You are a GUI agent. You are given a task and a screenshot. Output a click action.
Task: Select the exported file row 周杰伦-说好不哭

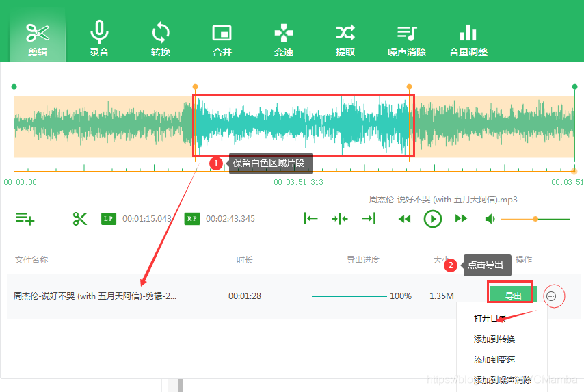(294, 296)
